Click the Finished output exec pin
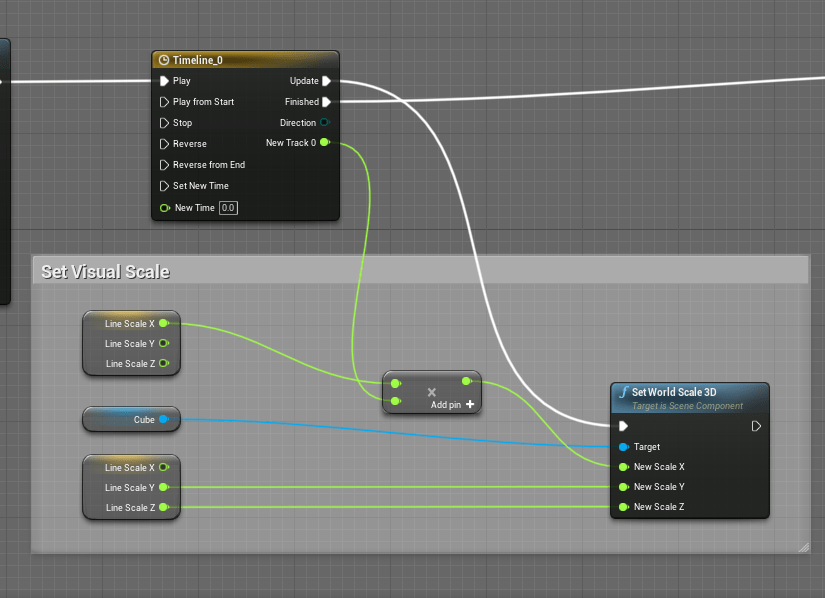Screen dimensions: 825x598 coord(326,102)
